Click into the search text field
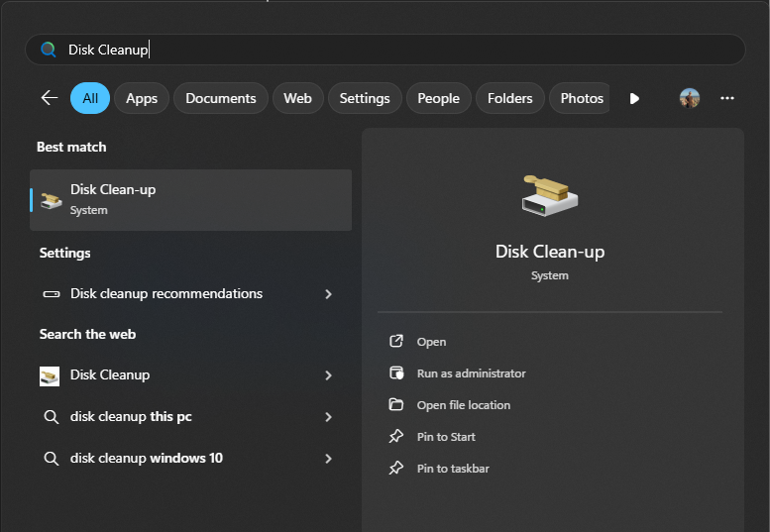 pos(396,50)
